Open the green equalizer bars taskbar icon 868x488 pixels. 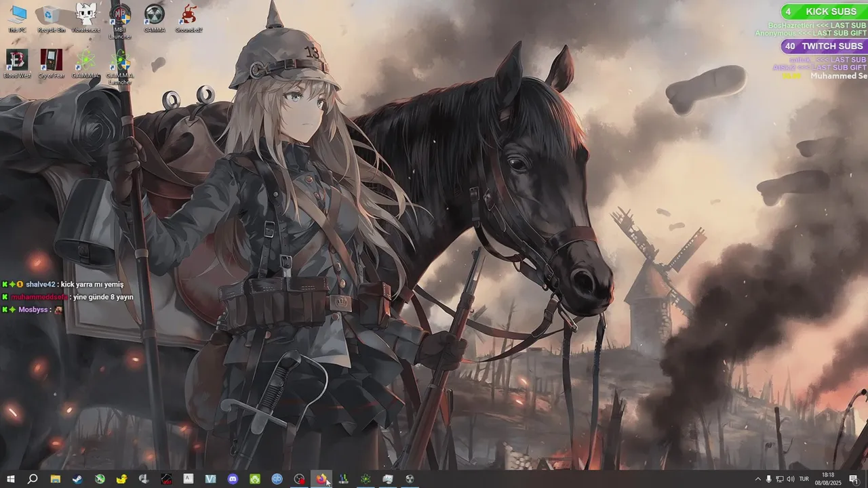coord(343,479)
